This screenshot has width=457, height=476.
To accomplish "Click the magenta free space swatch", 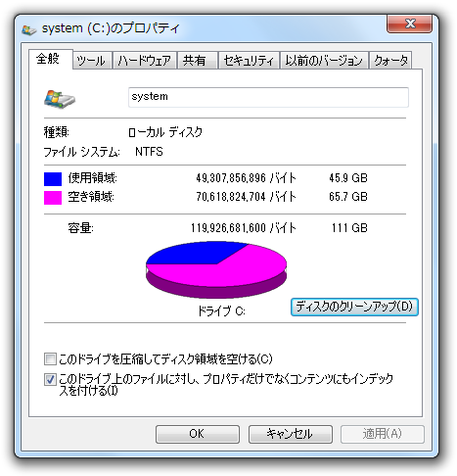I will pyautogui.click(x=53, y=198).
